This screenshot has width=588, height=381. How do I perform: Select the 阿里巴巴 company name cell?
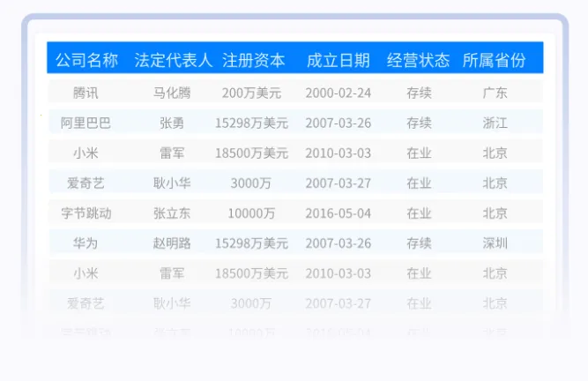pyautogui.click(x=86, y=123)
